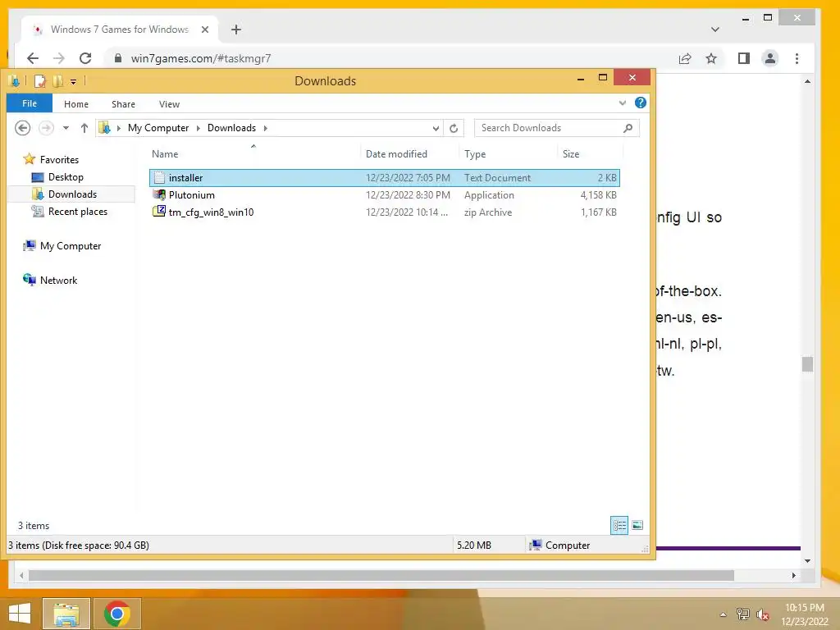Image resolution: width=840 pixels, height=630 pixels.
Task: Open Network in navigation pane
Action: pos(58,281)
